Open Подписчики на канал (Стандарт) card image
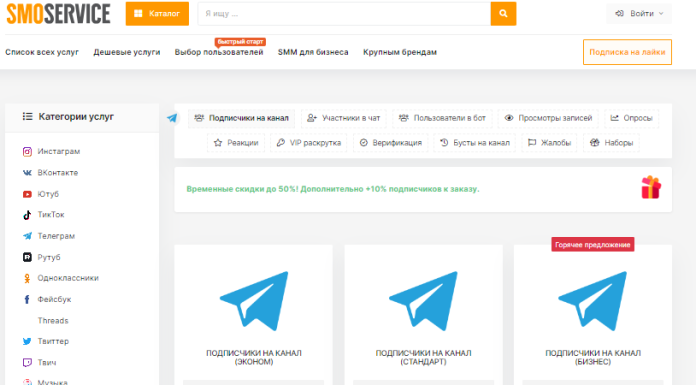 pyautogui.click(x=423, y=301)
